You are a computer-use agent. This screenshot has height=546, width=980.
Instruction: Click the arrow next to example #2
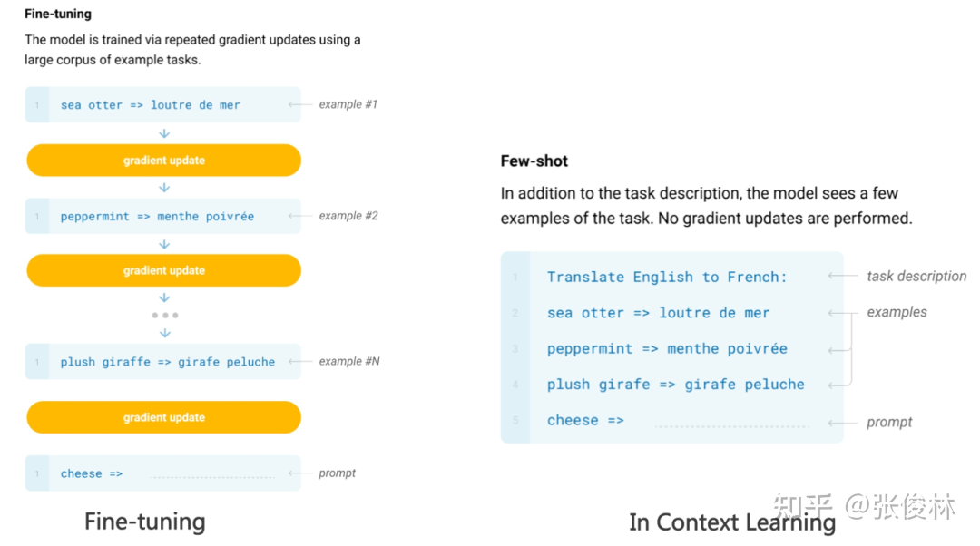[299, 216]
